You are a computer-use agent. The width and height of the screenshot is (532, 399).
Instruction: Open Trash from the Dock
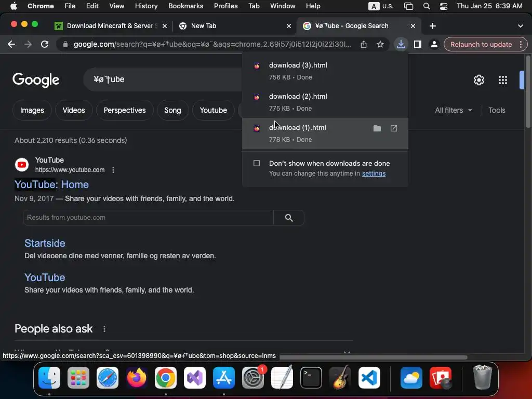[x=482, y=378]
